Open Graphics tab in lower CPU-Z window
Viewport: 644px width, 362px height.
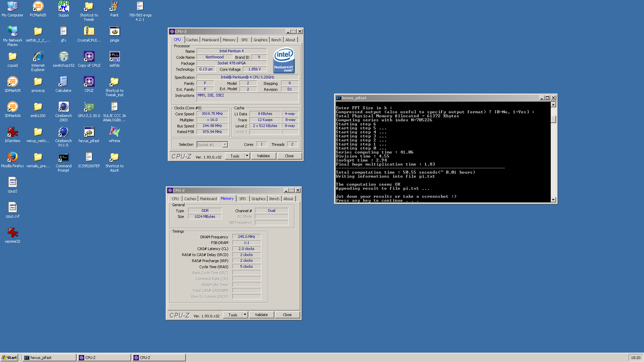[259, 199]
